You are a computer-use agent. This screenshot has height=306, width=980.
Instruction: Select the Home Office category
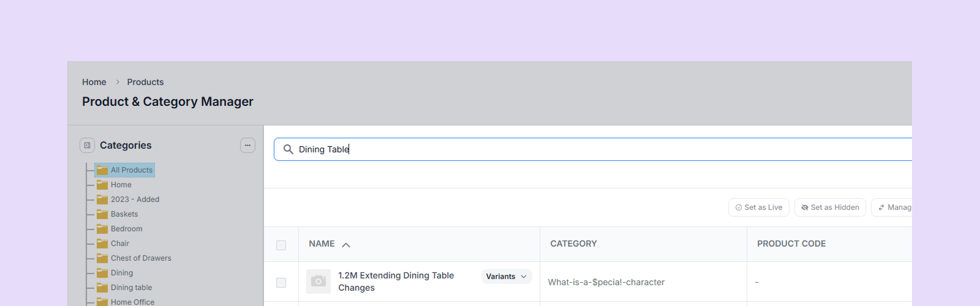tap(132, 302)
